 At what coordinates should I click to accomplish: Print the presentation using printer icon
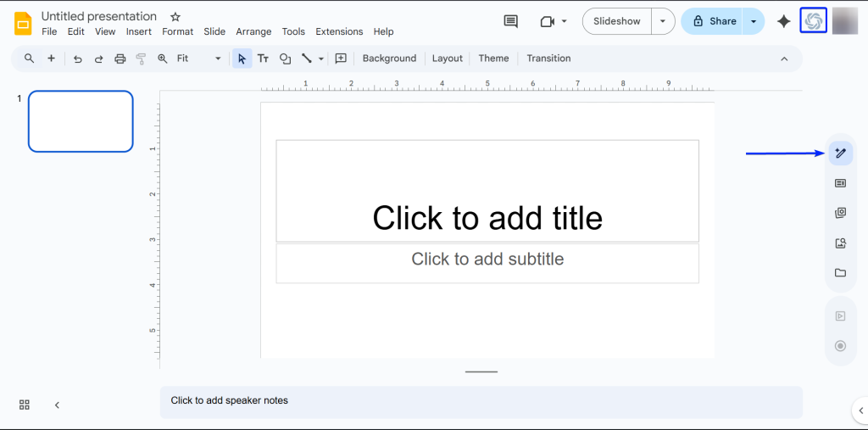point(120,59)
